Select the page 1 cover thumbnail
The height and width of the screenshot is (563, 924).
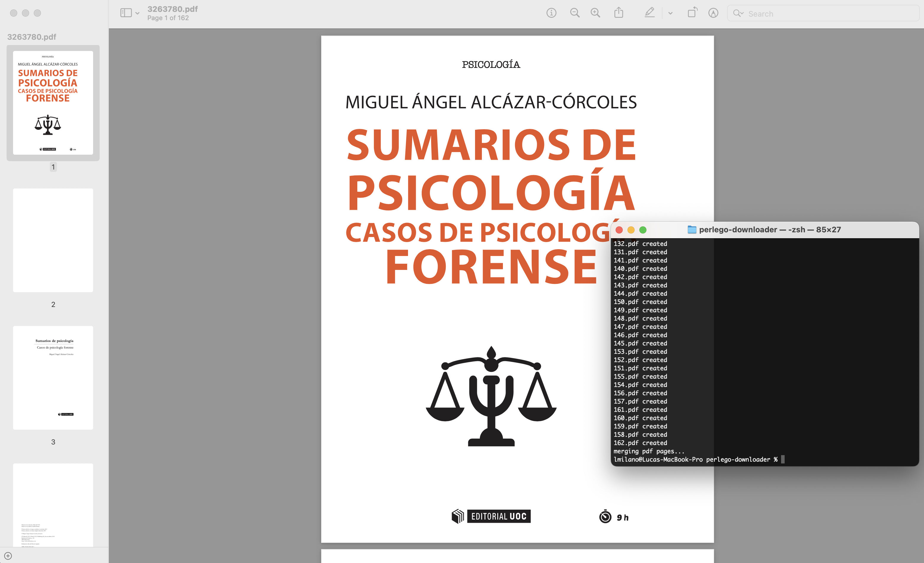(53, 103)
